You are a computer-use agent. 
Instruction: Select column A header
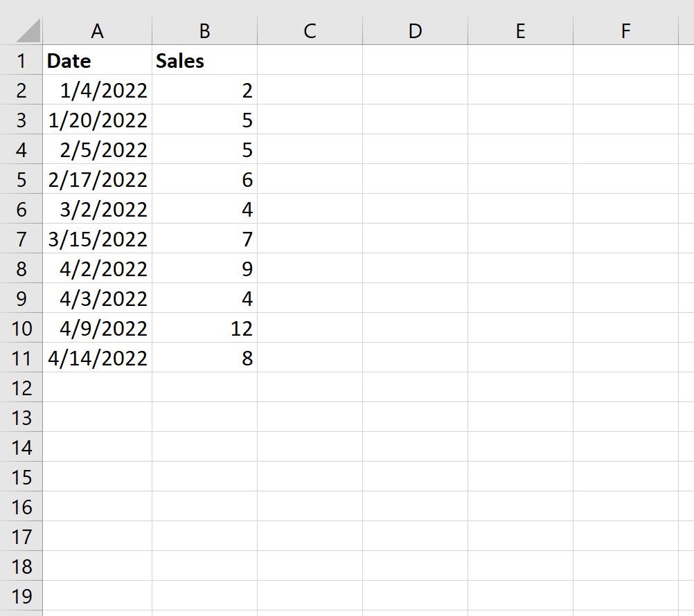98,31
